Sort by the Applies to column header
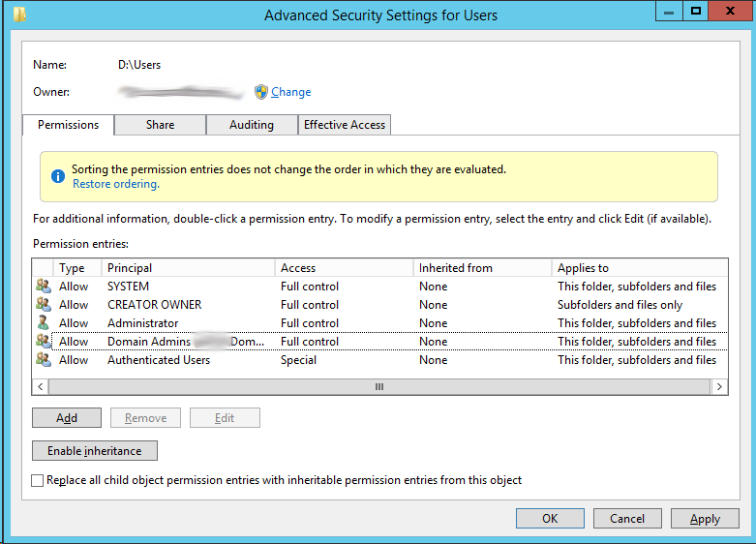The height and width of the screenshot is (544, 756). pos(639,268)
